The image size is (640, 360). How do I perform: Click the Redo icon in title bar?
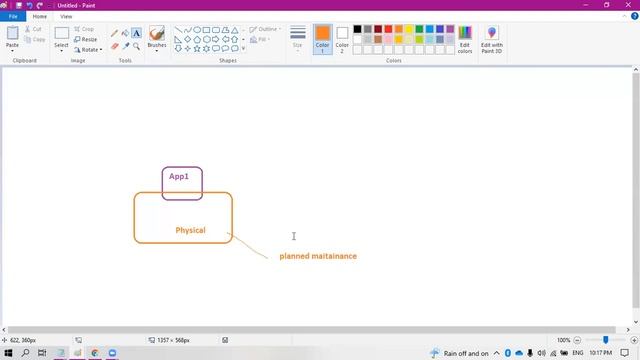click(40, 5)
